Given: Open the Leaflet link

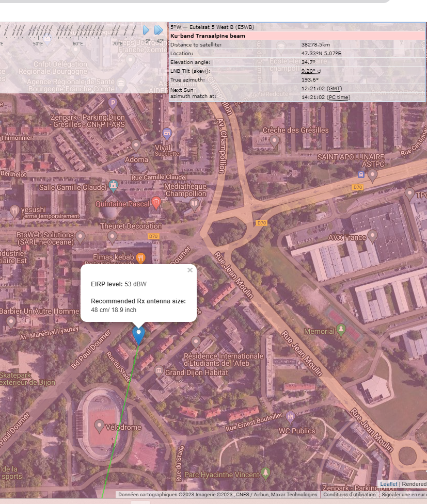Looking at the screenshot, I should click(x=389, y=484).
